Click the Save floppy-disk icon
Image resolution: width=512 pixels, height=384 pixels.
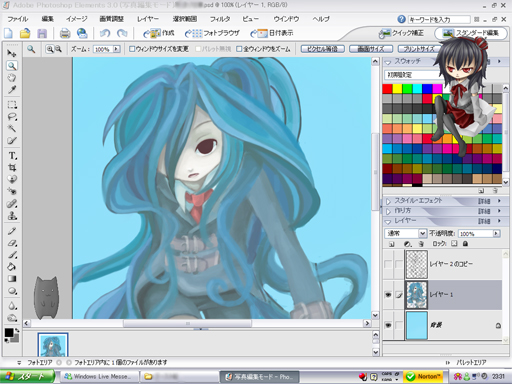pyautogui.click(x=42, y=33)
